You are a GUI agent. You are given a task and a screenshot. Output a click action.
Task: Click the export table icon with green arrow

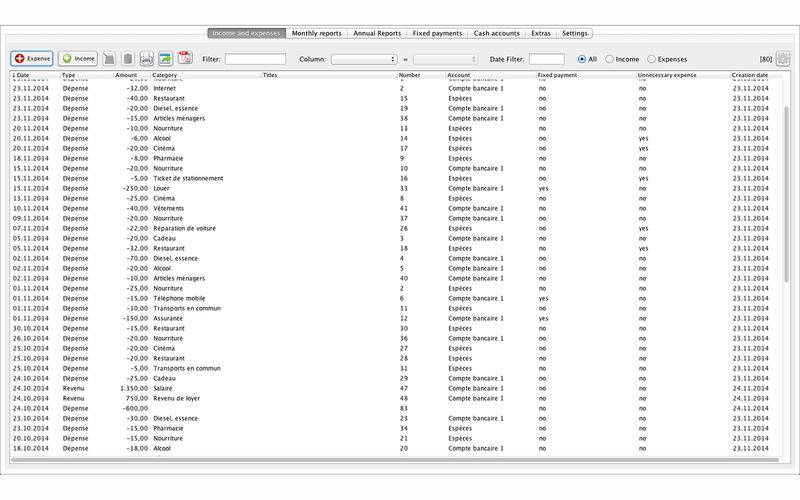click(165, 59)
